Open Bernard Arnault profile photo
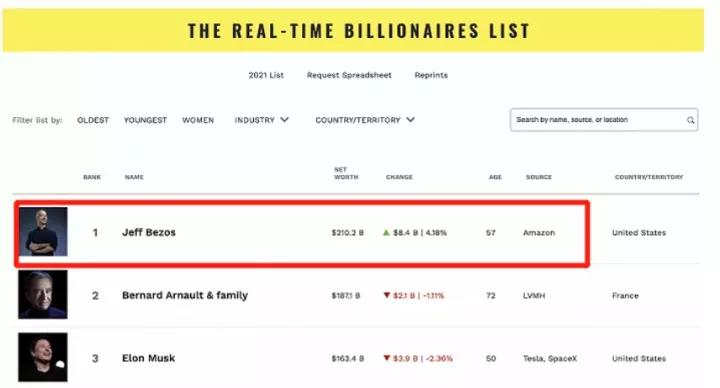This screenshot has height=388, width=720. [x=43, y=294]
